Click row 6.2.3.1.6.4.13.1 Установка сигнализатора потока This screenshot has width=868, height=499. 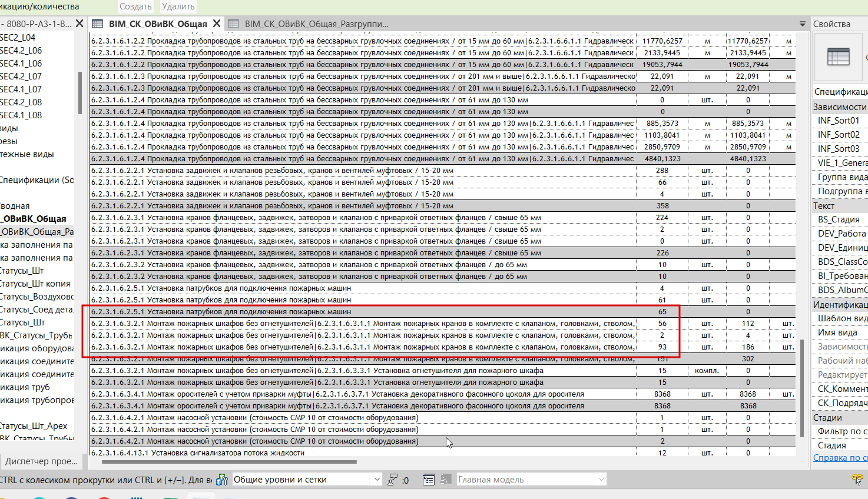tap(363, 453)
